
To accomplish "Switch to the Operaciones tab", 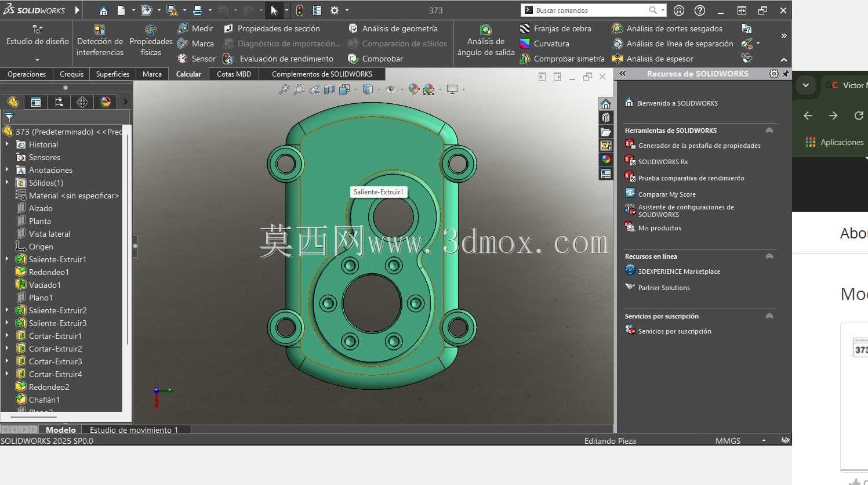I will click(x=27, y=74).
